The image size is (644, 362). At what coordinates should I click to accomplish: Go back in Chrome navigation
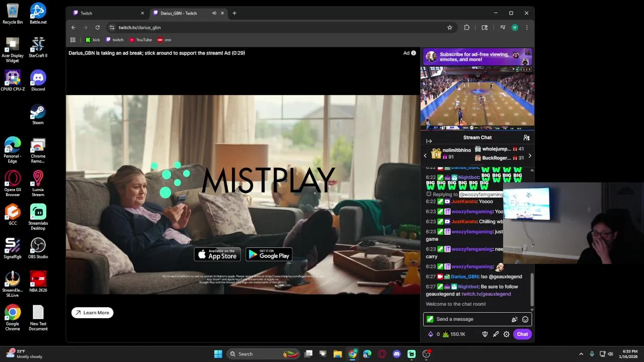(73, 28)
